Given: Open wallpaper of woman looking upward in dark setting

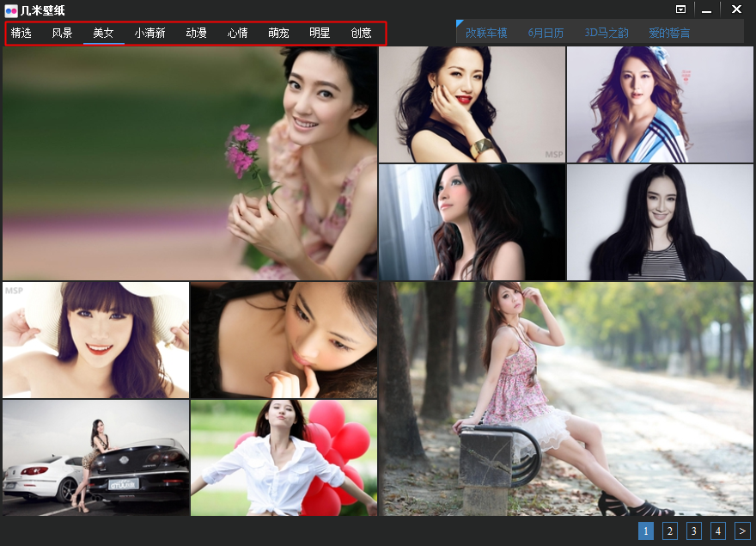Looking at the screenshot, I should 472,222.
